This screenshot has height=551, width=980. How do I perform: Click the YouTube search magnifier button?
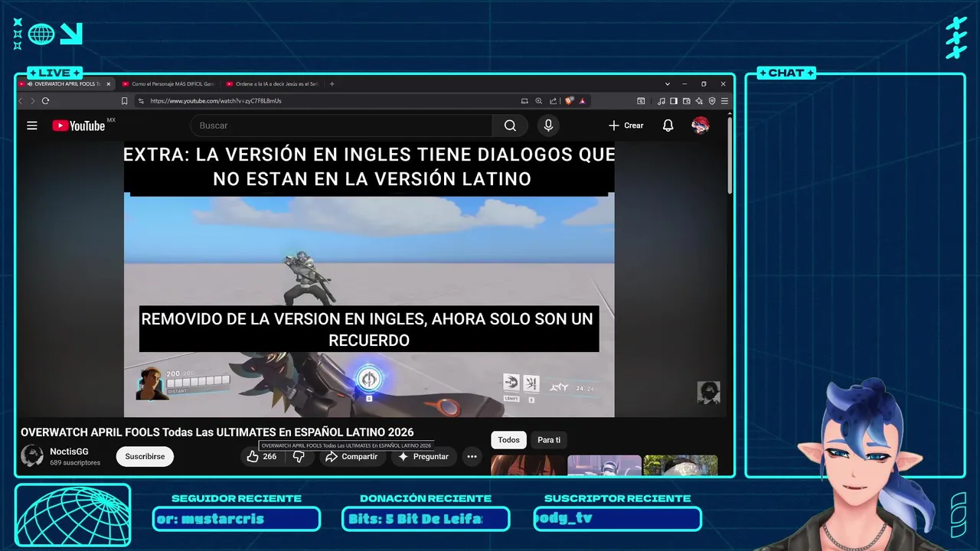pyautogui.click(x=511, y=126)
